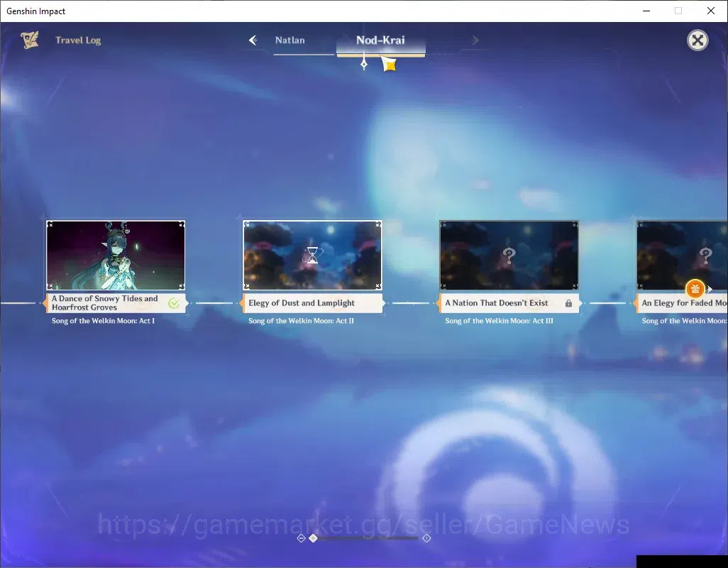Screen dimensions: 728x568
Task: Click the Travel Log quill icon
Action: click(x=30, y=40)
